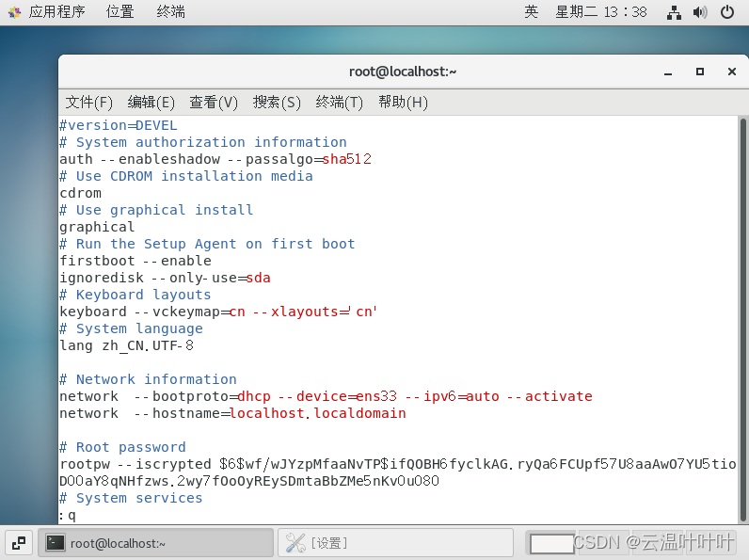Click the 'sha512' value text
This screenshot has width=749, height=560.
(347, 159)
